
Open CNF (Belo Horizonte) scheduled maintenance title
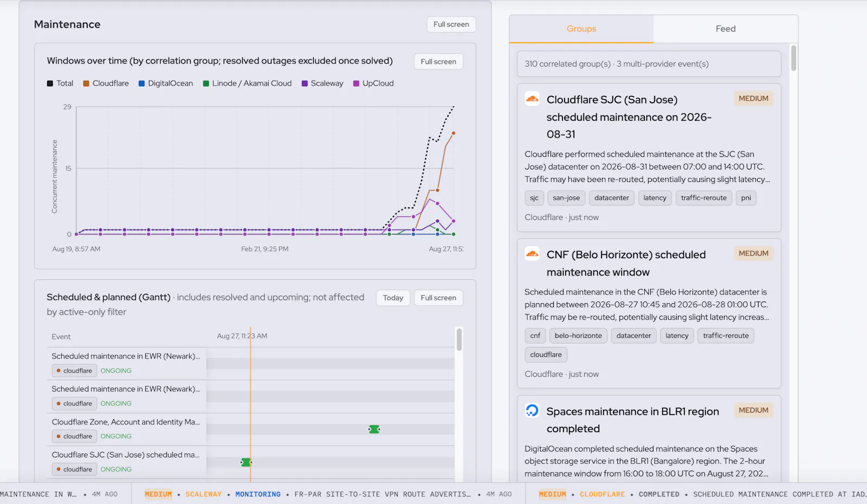point(626,264)
